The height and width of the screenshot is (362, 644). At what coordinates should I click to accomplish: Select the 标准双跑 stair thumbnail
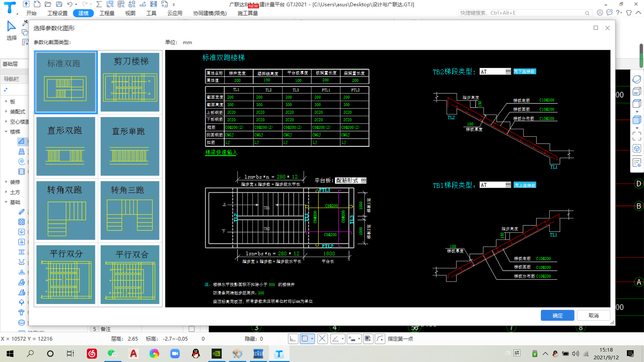pos(66,82)
